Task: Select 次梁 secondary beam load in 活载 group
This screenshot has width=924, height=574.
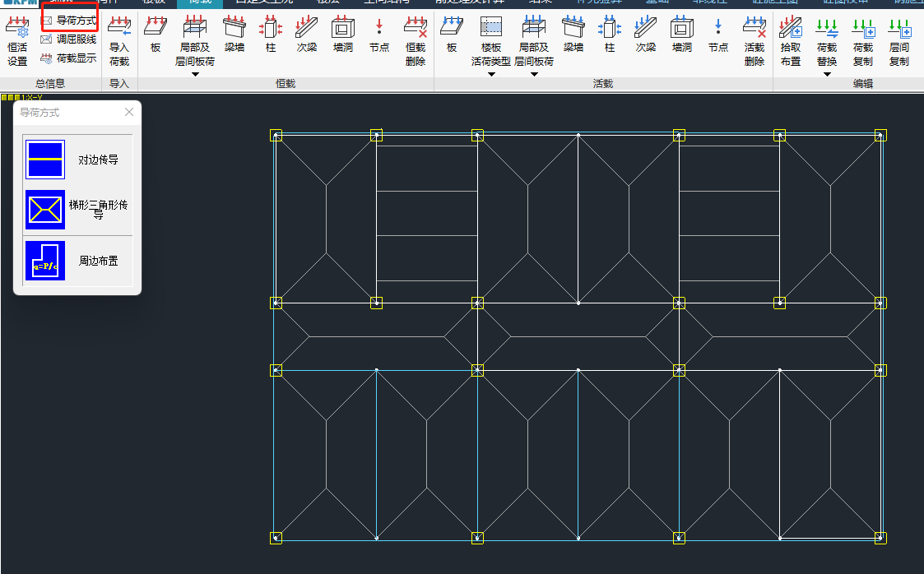Action: [x=645, y=35]
